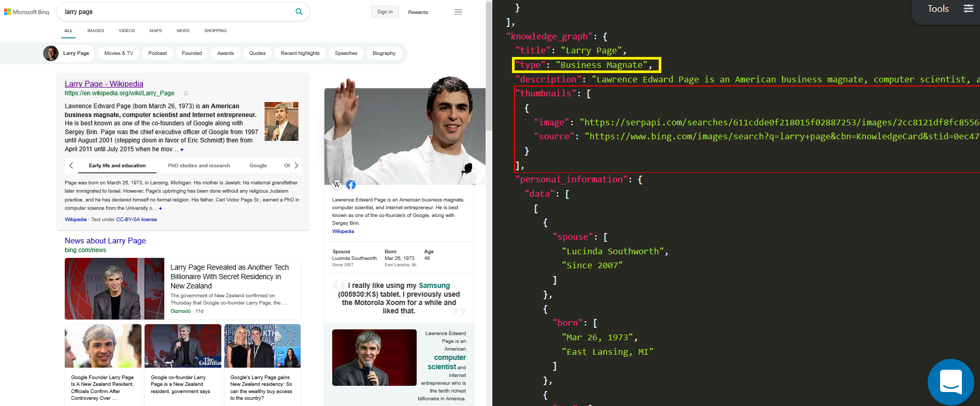Select the Quotes chip
Image resolution: width=980 pixels, height=406 pixels.
pyautogui.click(x=258, y=53)
